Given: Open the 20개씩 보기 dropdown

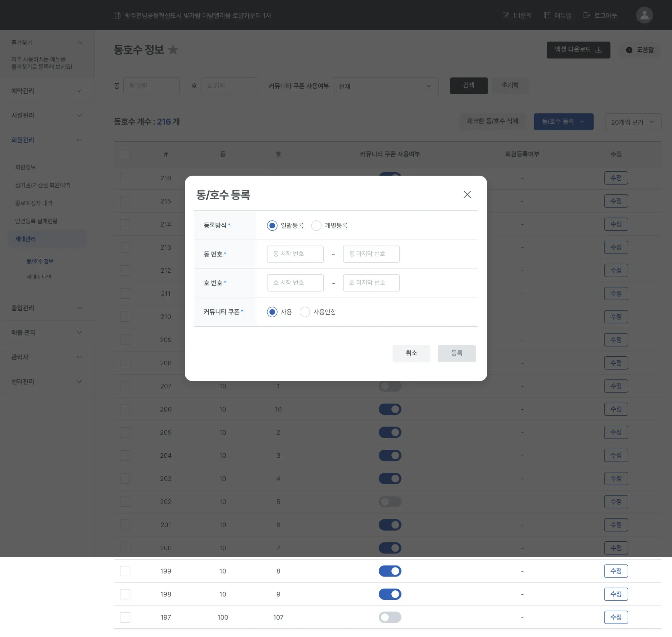Looking at the screenshot, I should (x=633, y=122).
